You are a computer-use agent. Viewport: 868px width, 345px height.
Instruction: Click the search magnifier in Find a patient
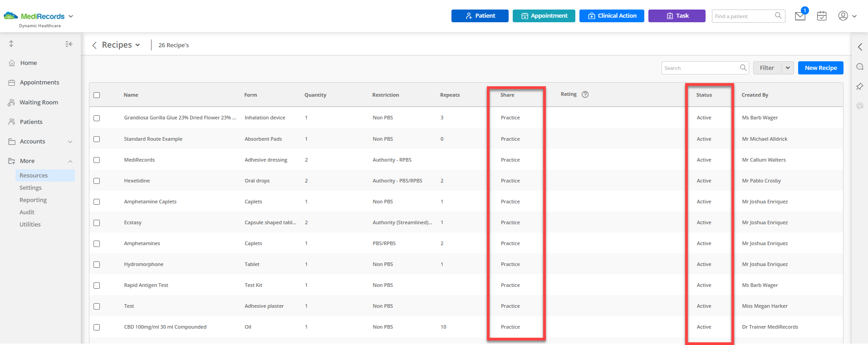778,16
